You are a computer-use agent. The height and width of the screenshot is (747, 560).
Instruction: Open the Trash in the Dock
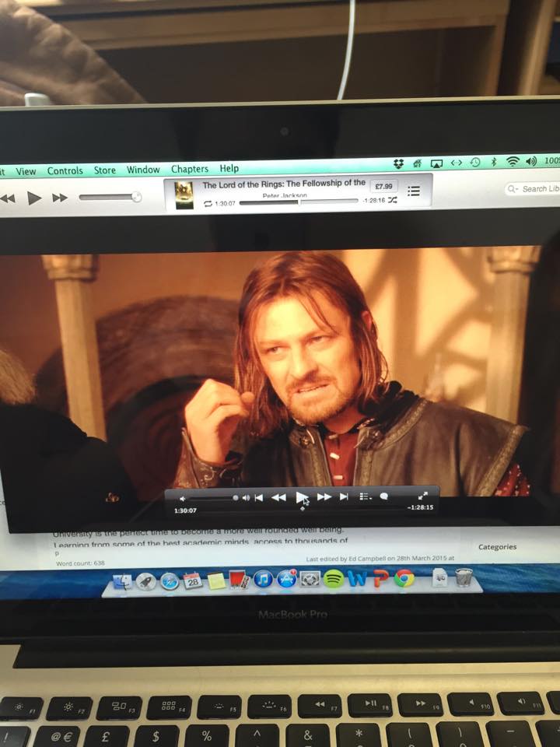click(x=464, y=577)
